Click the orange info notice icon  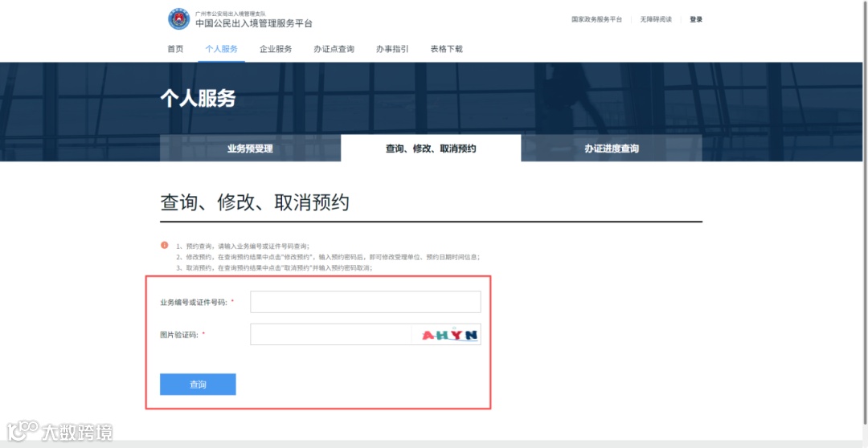(x=165, y=245)
